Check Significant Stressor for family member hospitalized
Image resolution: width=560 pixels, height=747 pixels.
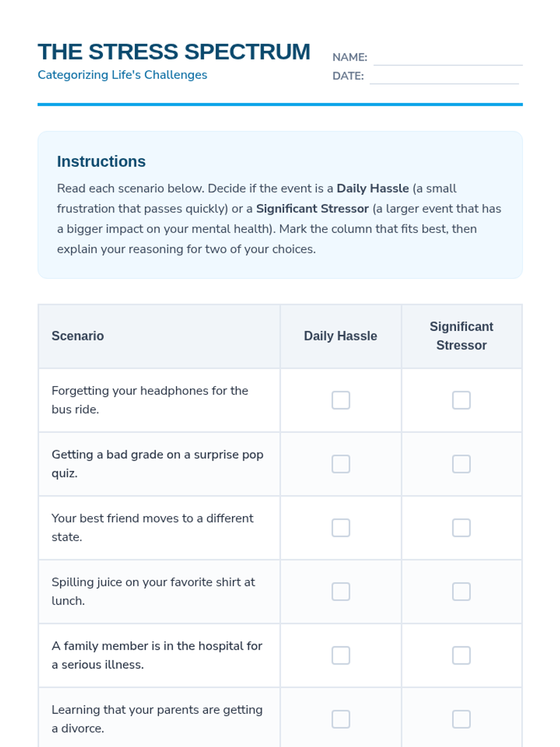[x=461, y=655]
